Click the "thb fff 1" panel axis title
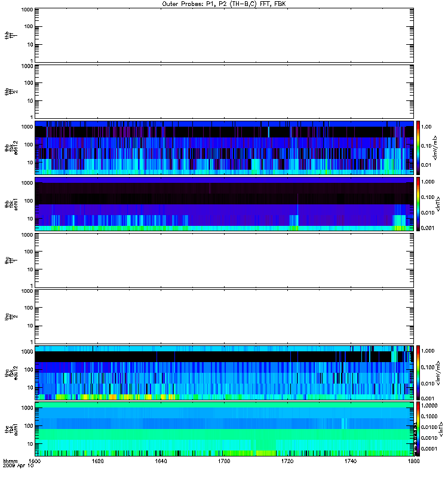Screen dimensions: 448x478 click(x=11, y=35)
